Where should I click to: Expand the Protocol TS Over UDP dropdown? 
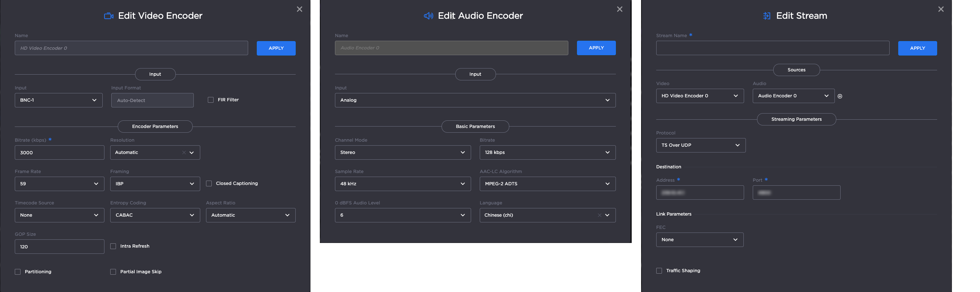pyautogui.click(x=701, y=145)
